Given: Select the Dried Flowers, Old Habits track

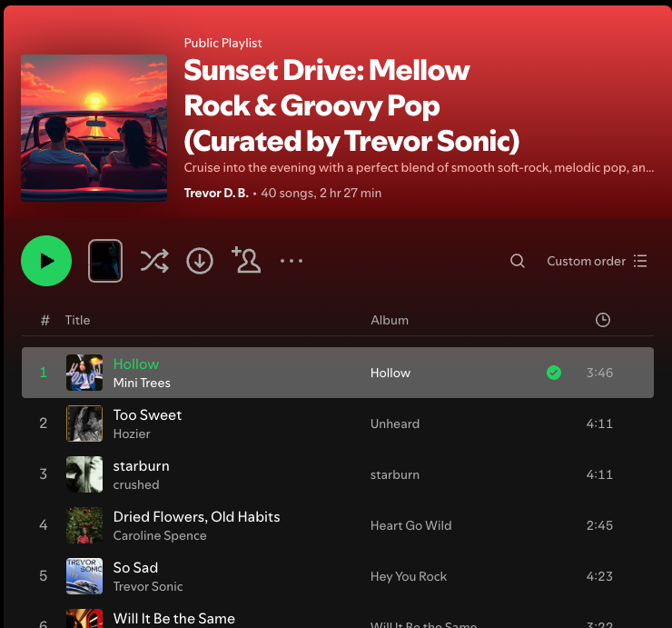Looking at the screenshot, I should click(x=197, y=516).
